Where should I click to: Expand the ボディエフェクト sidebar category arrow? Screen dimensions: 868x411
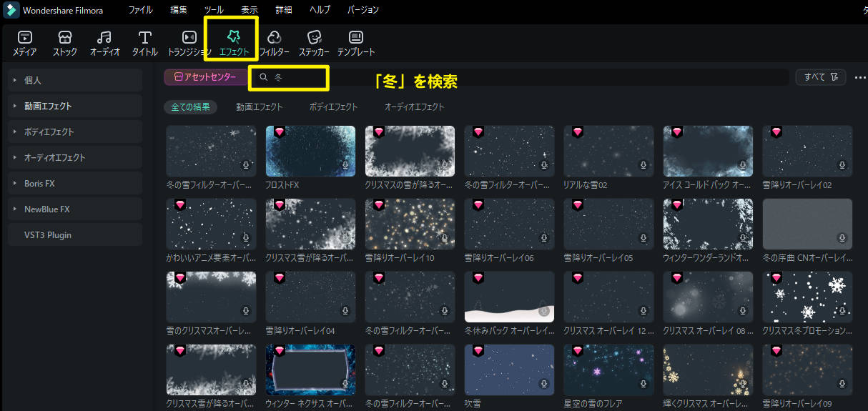[14, 132]
